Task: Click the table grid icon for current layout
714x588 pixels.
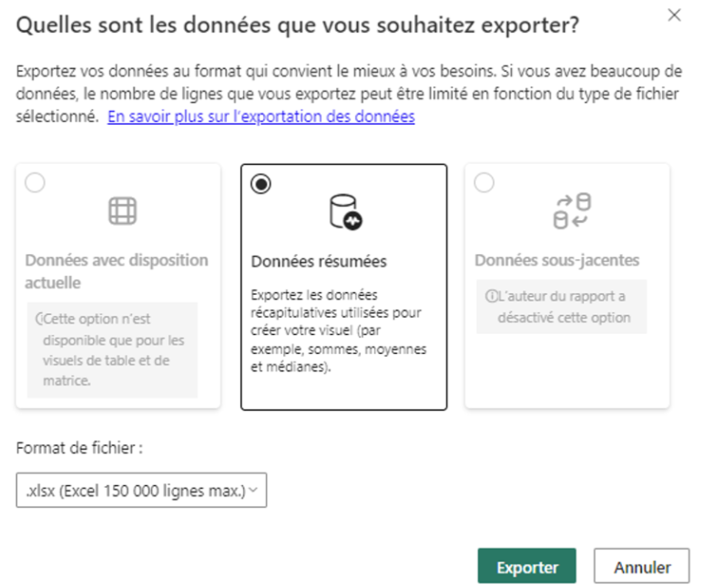Action: 122,210
